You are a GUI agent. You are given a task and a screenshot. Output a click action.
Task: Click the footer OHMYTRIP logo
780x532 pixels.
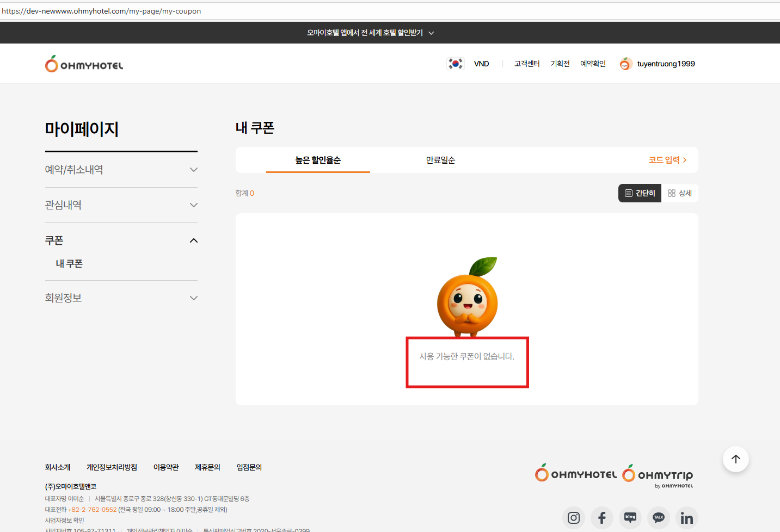click(x=658, y=475)
